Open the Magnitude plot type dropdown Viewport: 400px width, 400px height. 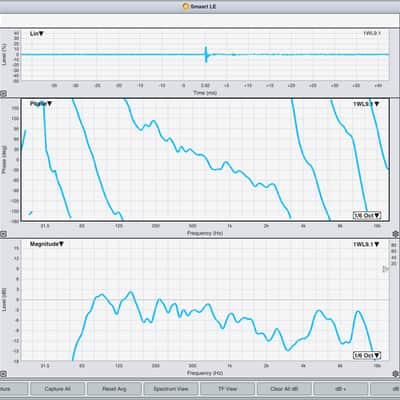point(47,244)
